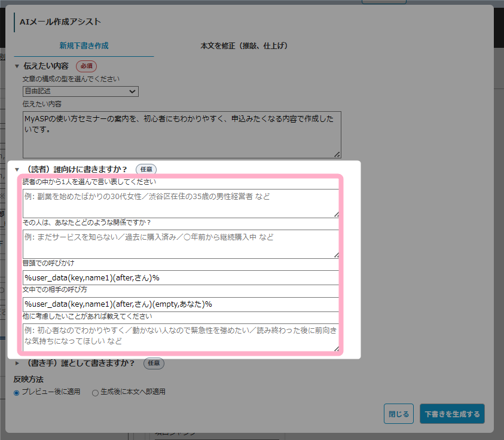Click the その人は、あなたとどのような関係 text area

tap(181, 244)
